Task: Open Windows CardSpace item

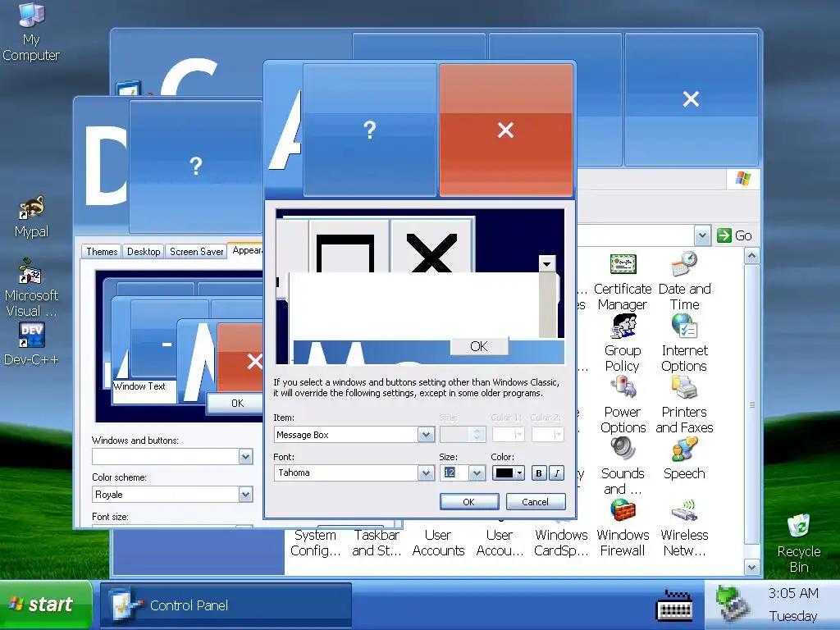Action: click(x=561, y=542)
